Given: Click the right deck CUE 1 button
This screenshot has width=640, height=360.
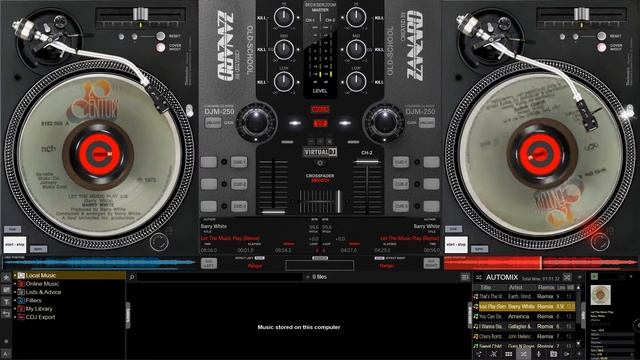Looking at the screenshot, I should click(x=400, y=162).
